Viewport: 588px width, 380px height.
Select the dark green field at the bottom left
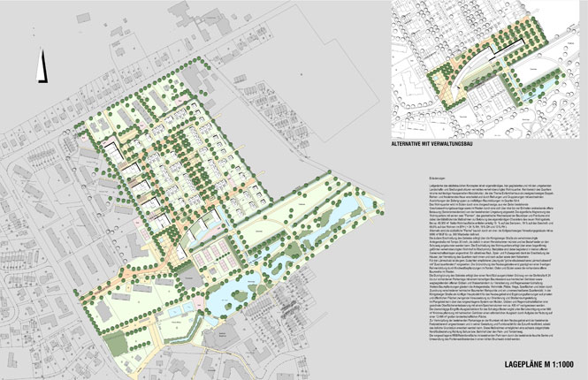coord(116,343)
